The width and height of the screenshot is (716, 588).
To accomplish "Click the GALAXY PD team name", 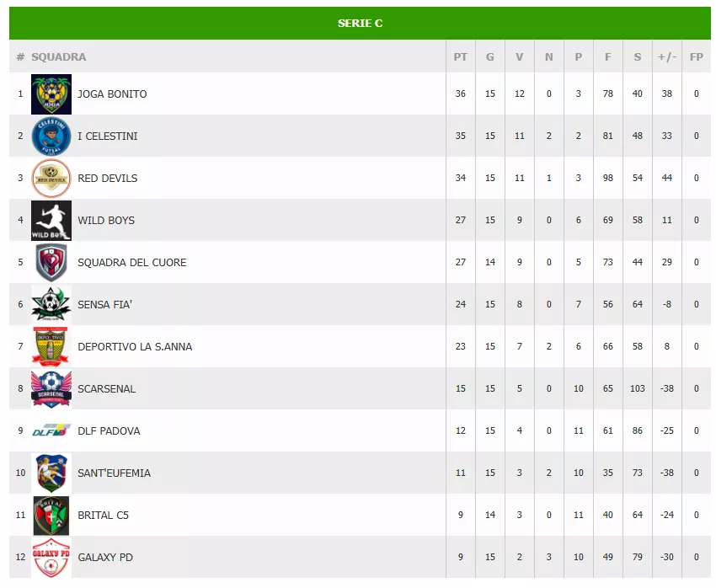I will tap(105, 557).
